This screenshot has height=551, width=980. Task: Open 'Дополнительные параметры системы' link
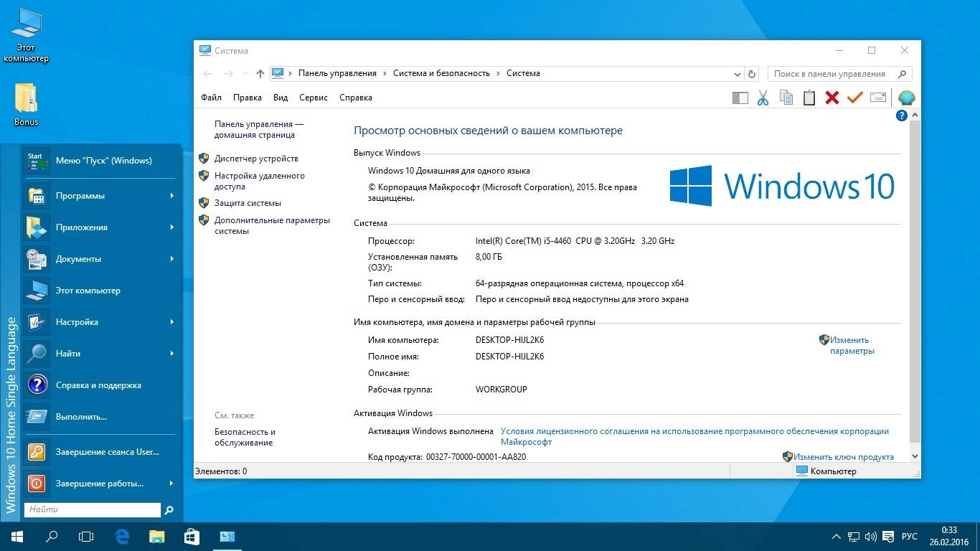272,226
